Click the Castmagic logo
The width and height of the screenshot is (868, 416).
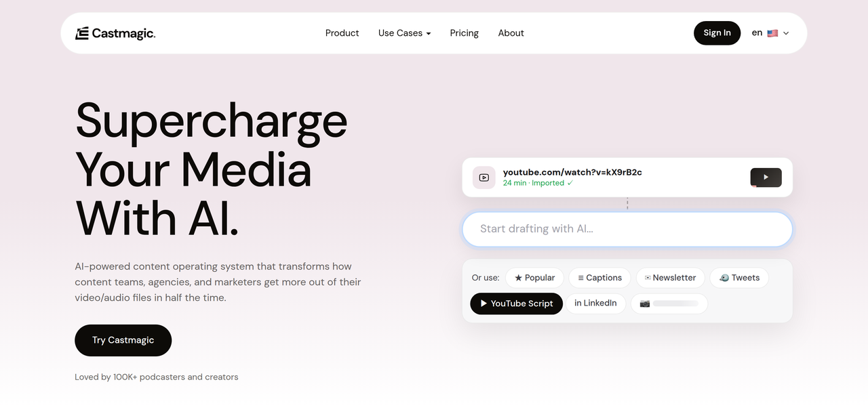115,33
